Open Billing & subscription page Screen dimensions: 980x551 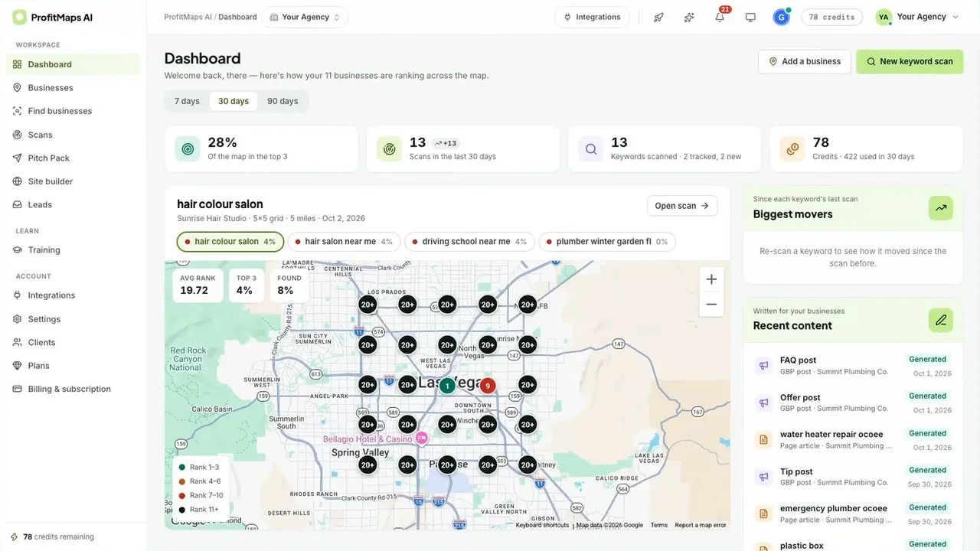(x=73, y=389)
